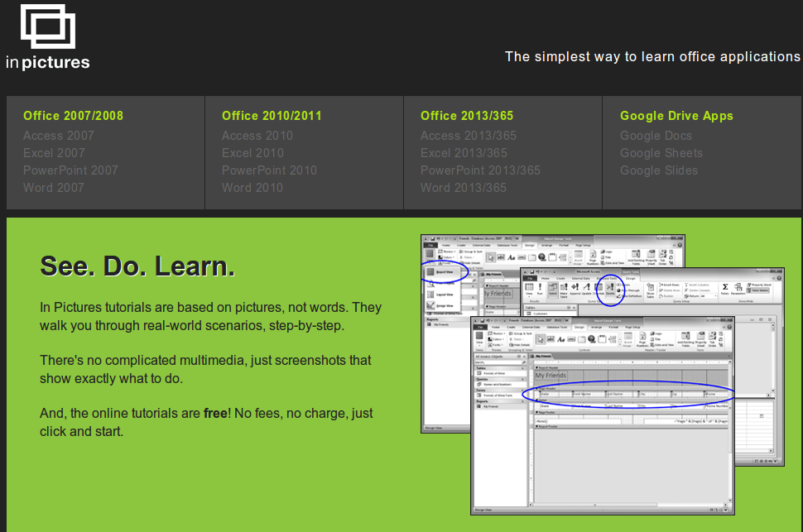Open the Access 2010 tutorial
This screenshot has width=803, height=532.
[257, 136]
